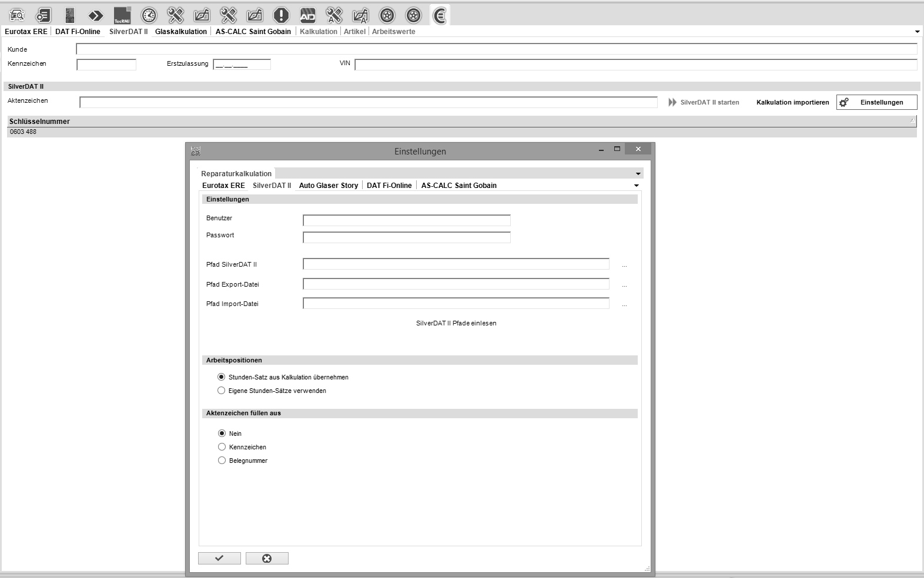924x578 pixels.
Task: Click the double-chevron arrow toolbar icon
Action: [x=96, y=15]
